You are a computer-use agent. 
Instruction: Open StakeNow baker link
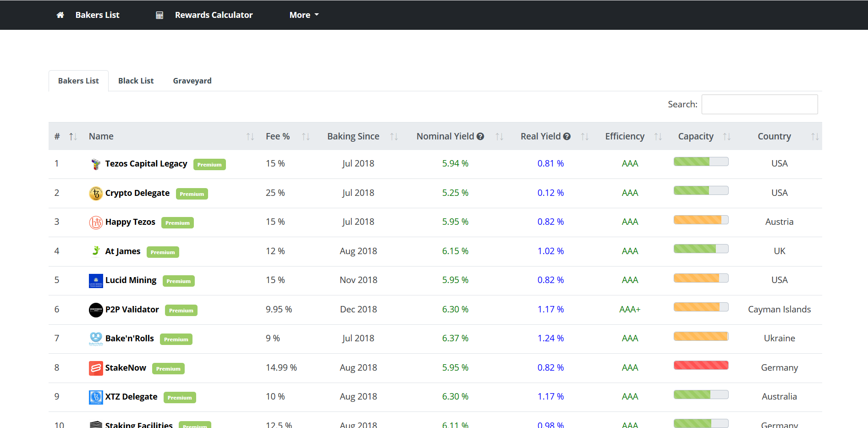(x=126, y=368)
